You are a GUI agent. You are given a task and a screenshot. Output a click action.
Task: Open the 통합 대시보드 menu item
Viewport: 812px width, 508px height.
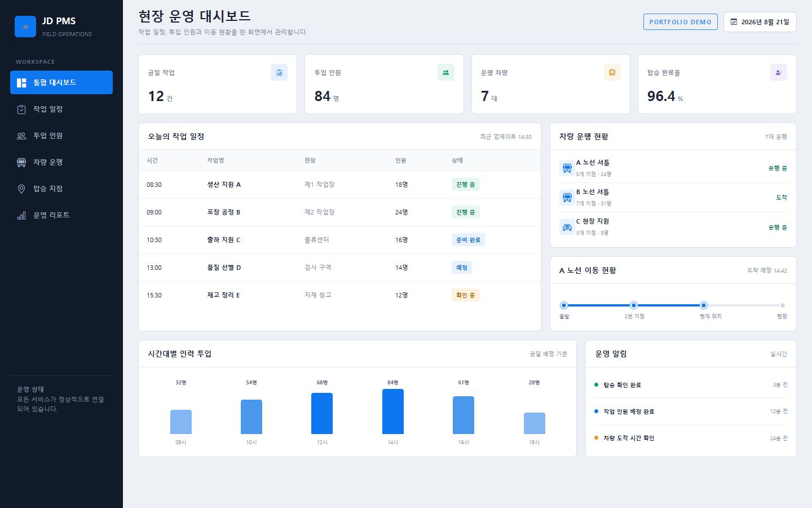(x=61, y=82)
